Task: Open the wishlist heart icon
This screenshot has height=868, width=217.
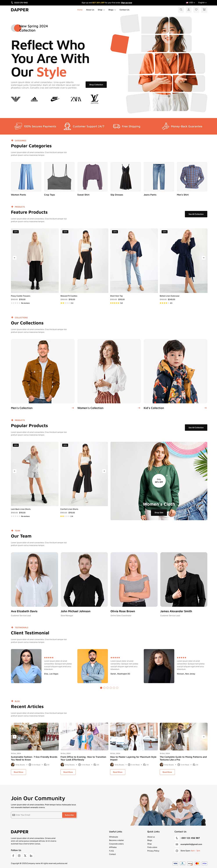Action: 196,10
